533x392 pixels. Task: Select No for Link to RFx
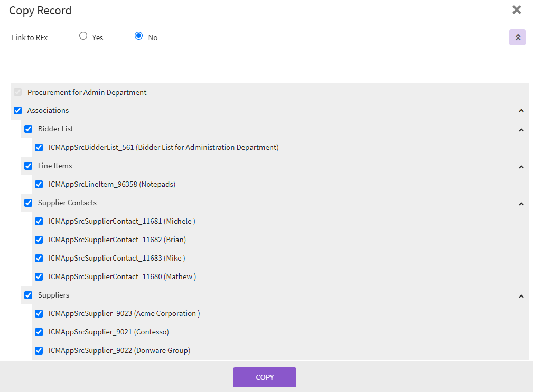pyautogui.click(x=139, y=36)
